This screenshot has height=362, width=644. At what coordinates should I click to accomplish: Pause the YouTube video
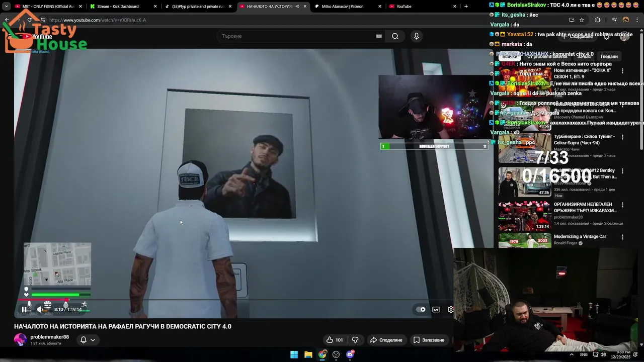pyautogui.click(x=24, y=310)
